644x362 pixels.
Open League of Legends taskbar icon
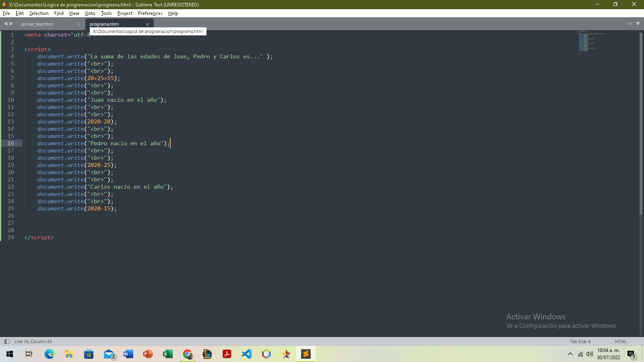pos(207,354)
